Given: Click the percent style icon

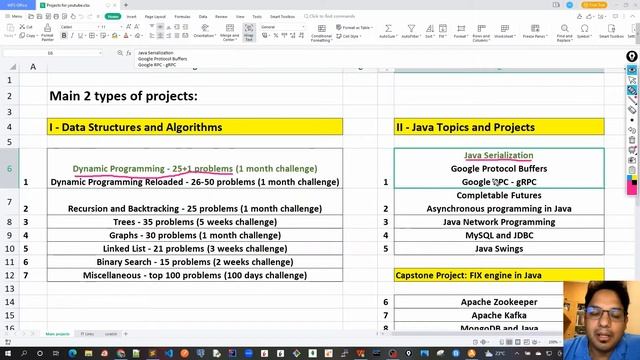Looking at the screenshot, I should pyautogui.click(x=276, y=36).
